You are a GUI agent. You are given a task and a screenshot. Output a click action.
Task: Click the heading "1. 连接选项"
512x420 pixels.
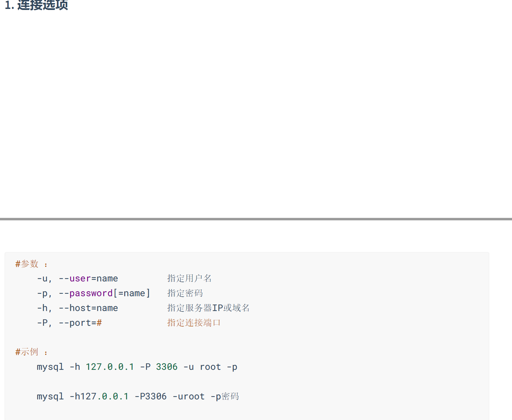[36, 5]
